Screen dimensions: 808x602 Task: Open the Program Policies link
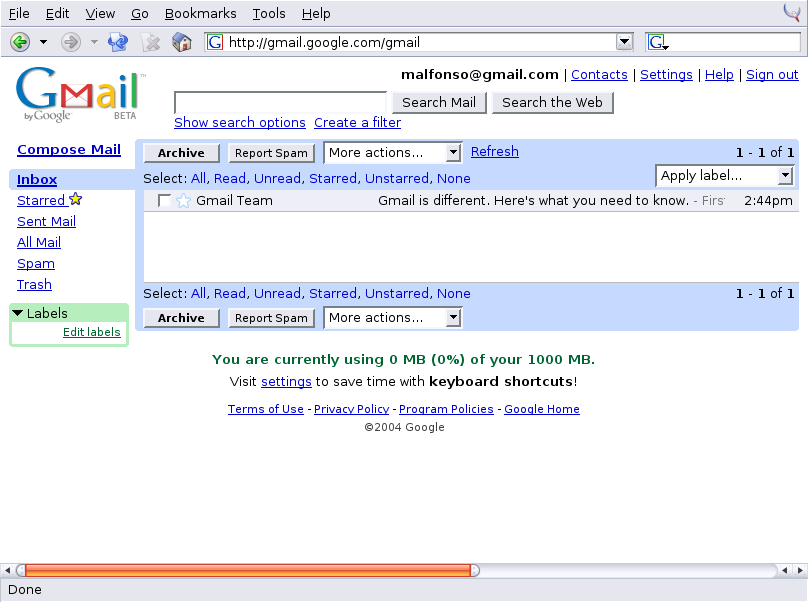(x=446, y=409)
